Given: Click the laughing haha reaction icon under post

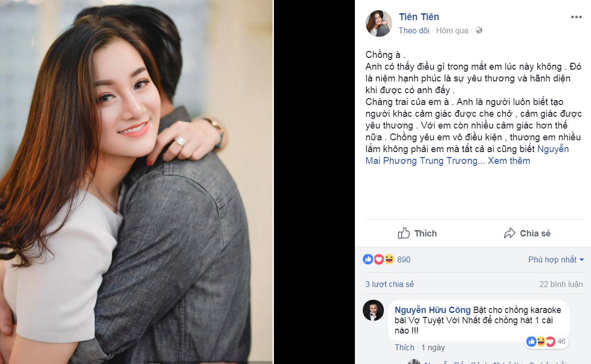Looking at the screenshot, I should 389,260.
